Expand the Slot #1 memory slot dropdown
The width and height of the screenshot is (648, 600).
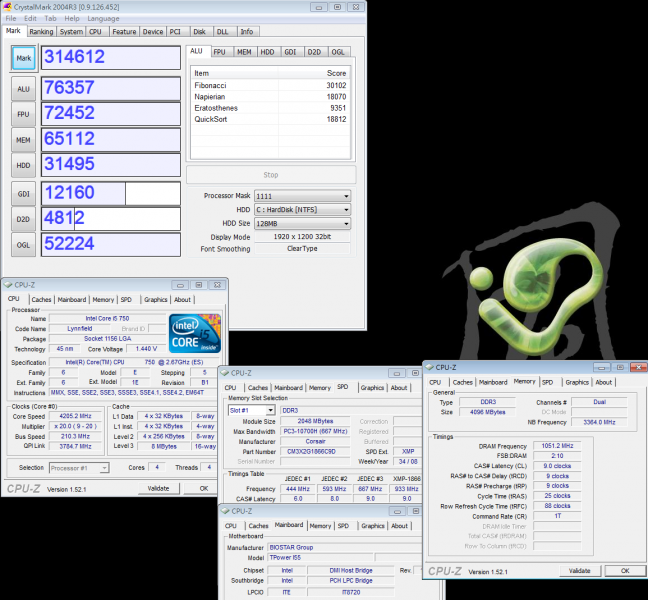tap(252, 410)
